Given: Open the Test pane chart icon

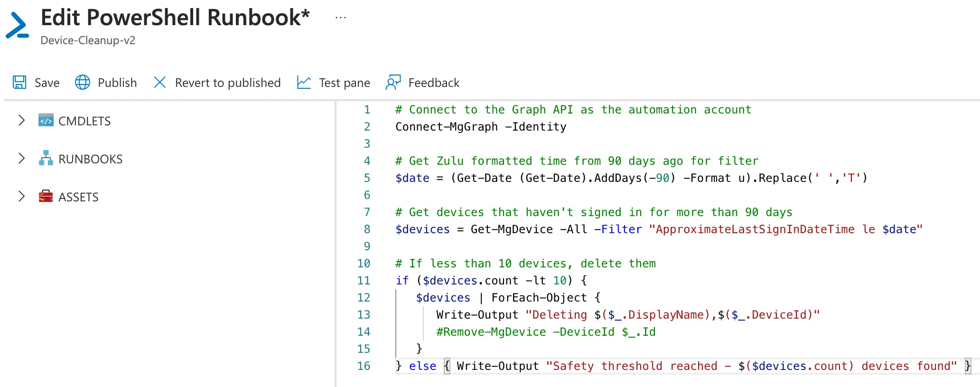Looking at the screenshot, I should pyautogui.click(x=304, y=83).
